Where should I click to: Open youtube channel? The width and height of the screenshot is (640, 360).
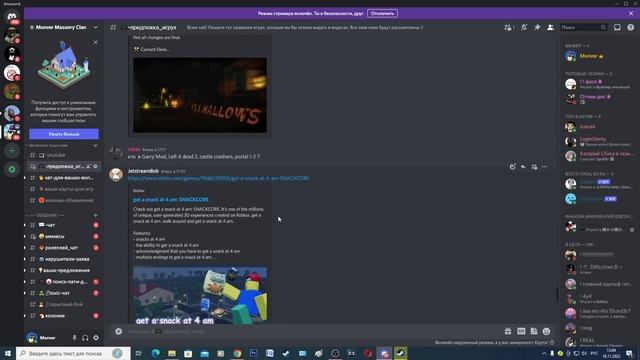64,155
